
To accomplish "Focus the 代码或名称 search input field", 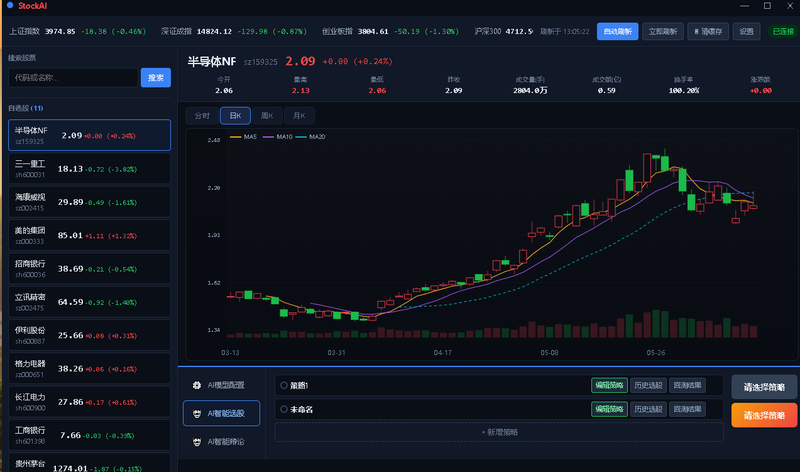I will [73, 78].
